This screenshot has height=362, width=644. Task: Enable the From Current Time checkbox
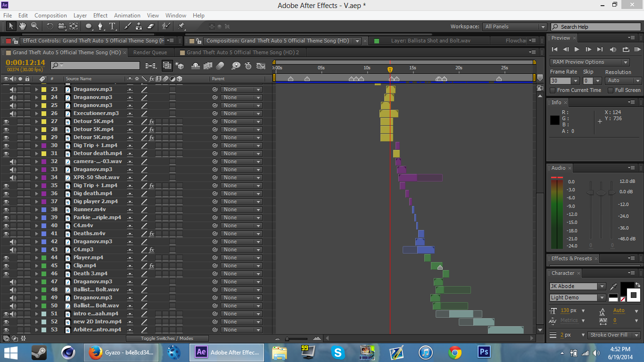(553, 90)
